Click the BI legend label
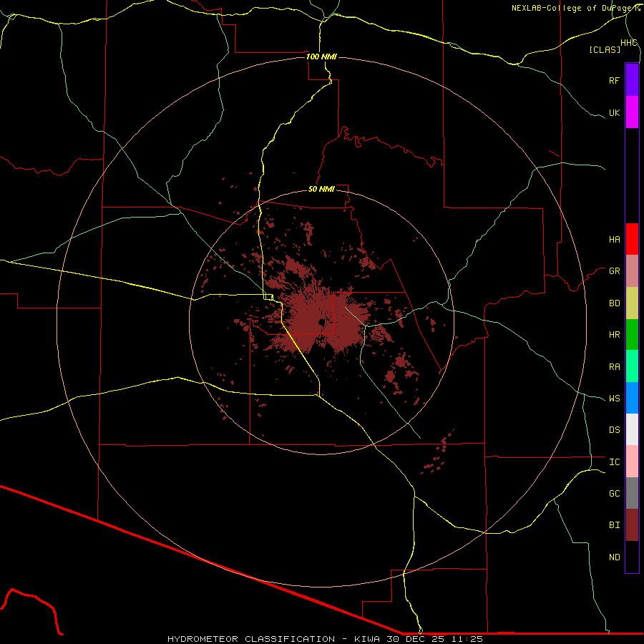 [x=614, y=525]
